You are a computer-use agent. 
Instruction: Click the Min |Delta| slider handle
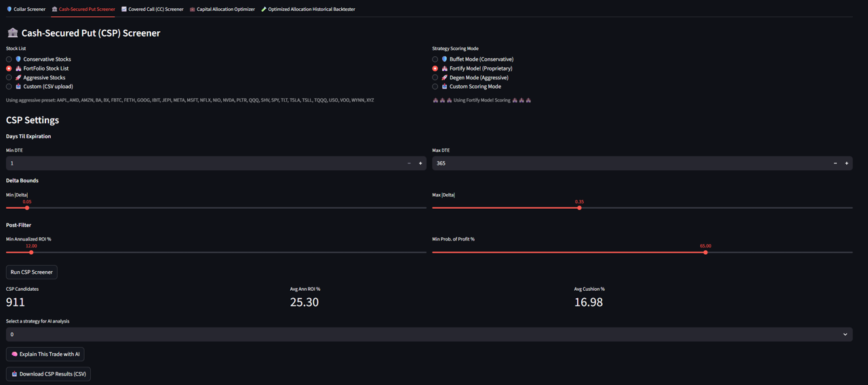(27, 208)
